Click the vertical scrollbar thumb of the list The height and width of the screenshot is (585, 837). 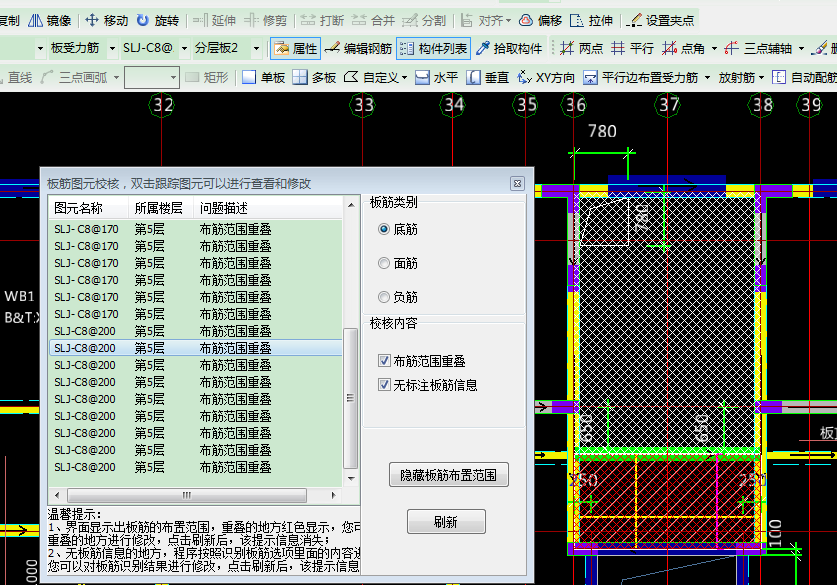coord(350,398)
